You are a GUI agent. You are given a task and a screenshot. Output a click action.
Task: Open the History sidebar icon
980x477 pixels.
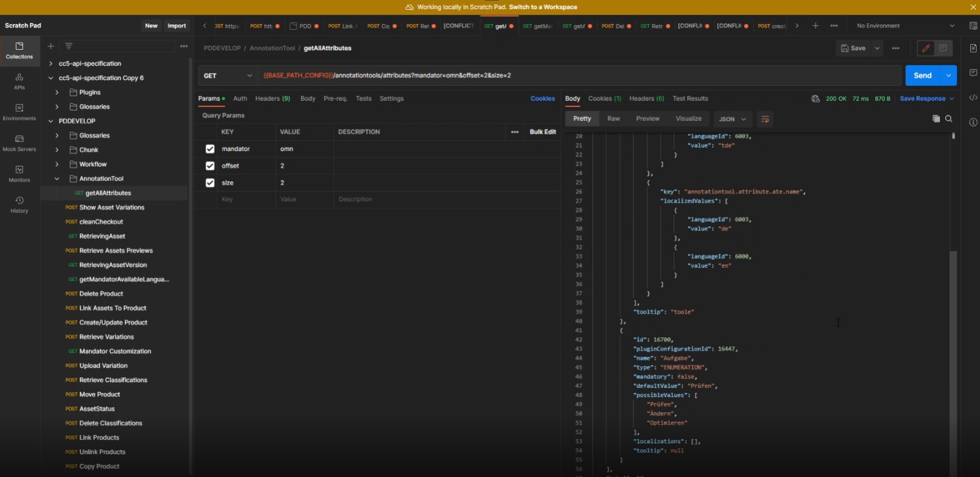(x=19, y=204)
